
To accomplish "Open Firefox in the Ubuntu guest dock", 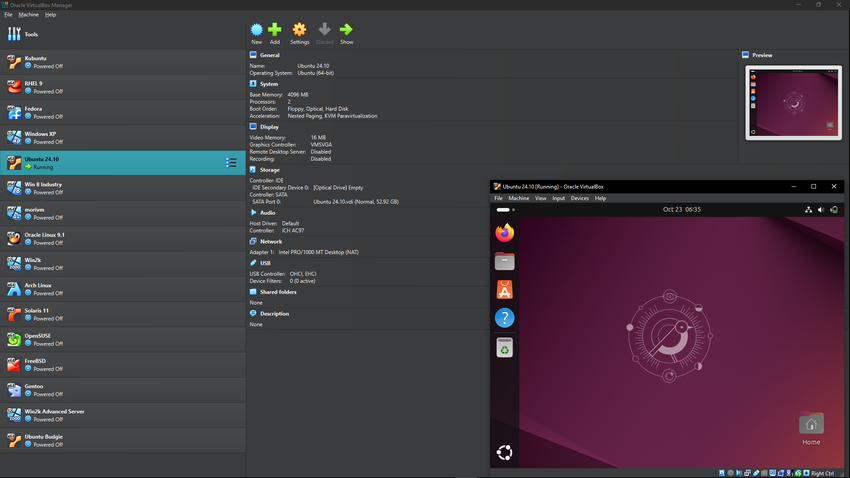I will pos(504,233).
